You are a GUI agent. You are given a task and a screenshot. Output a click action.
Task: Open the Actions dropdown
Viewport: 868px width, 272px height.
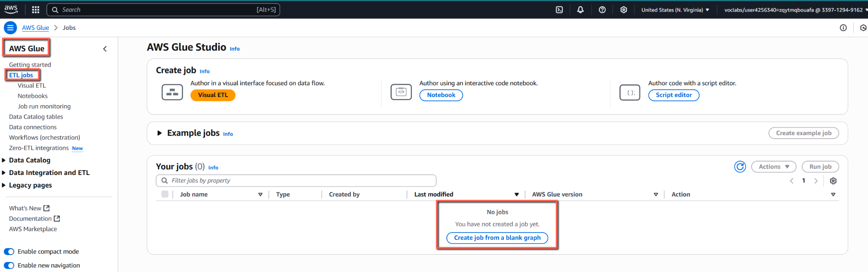(774, 167)
